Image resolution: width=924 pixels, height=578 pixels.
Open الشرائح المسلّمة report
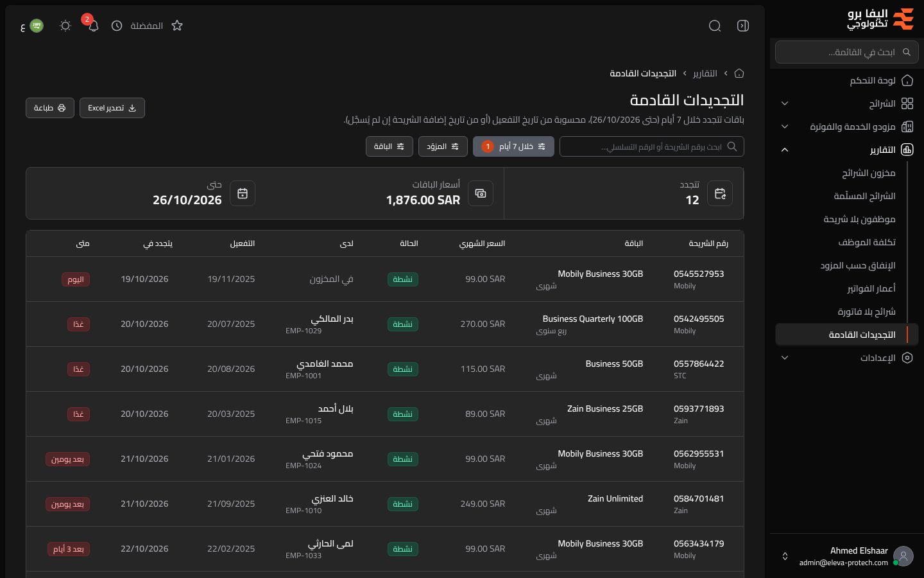click(x=864, y=196)
